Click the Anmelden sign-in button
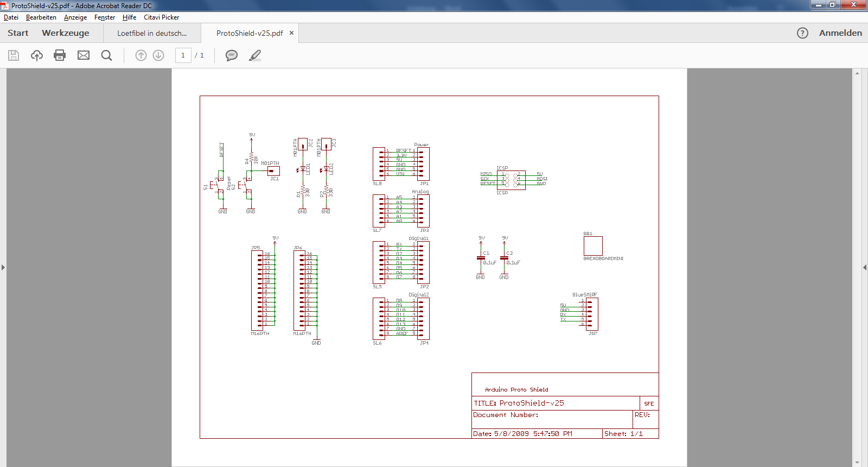868x467 pixels. [840, 33]
